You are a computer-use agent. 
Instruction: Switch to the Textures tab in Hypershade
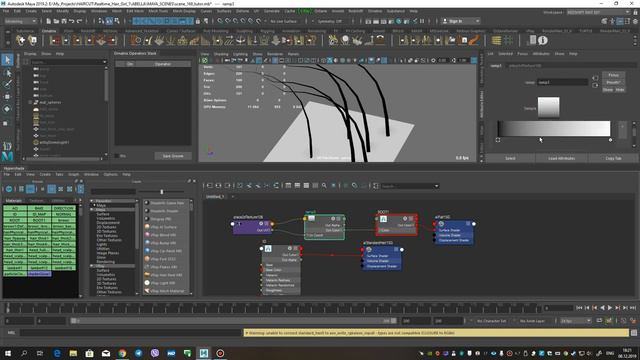tap(36, 201)
